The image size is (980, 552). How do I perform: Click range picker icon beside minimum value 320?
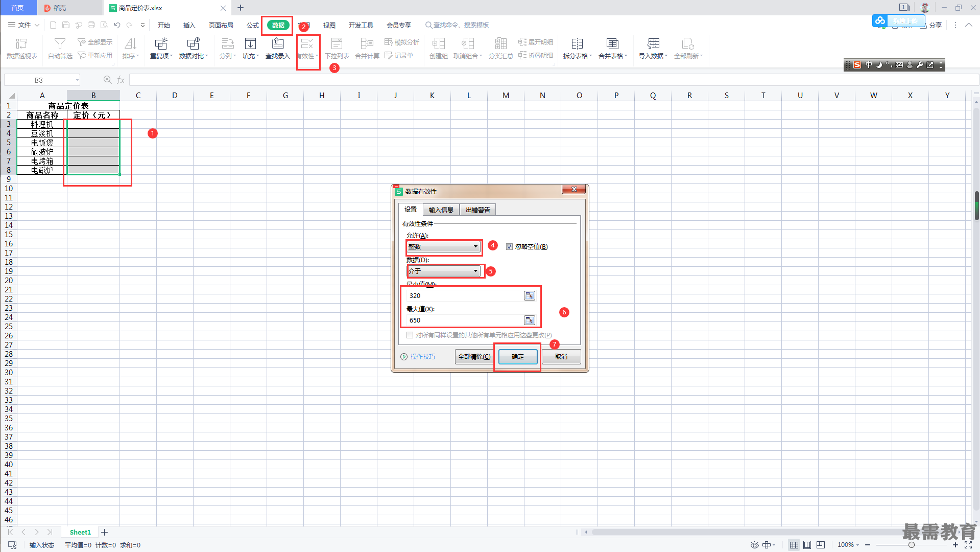coord(530,296)
